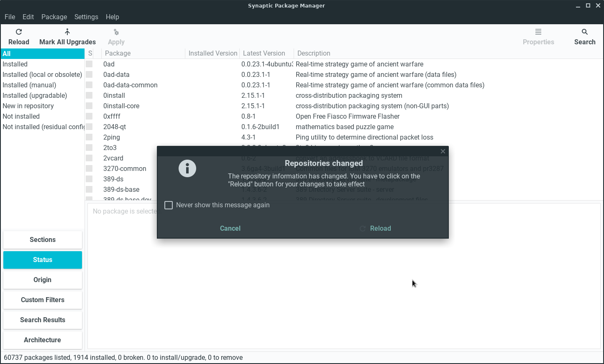
Task: Select the Status filter button
Action: [x=43, y=260]
